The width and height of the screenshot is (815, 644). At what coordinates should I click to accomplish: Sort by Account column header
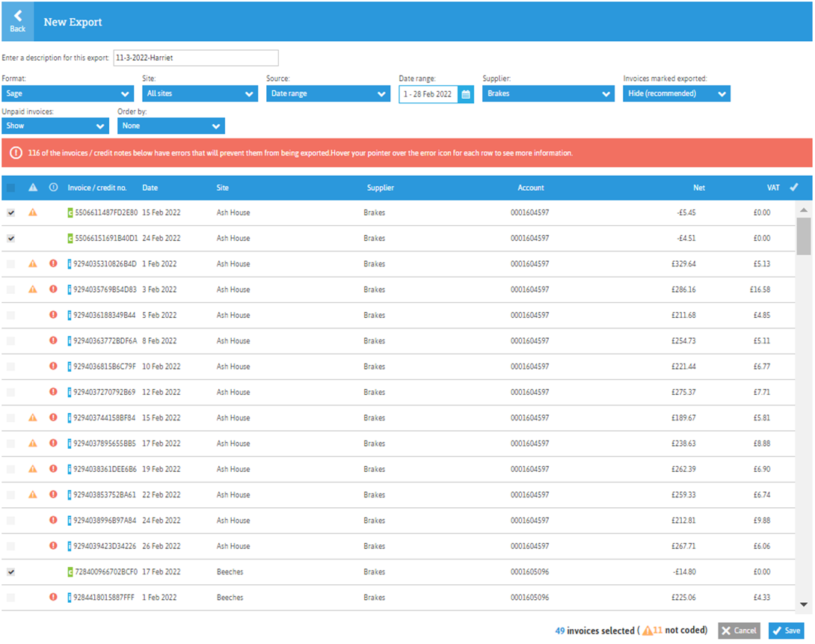531,188
